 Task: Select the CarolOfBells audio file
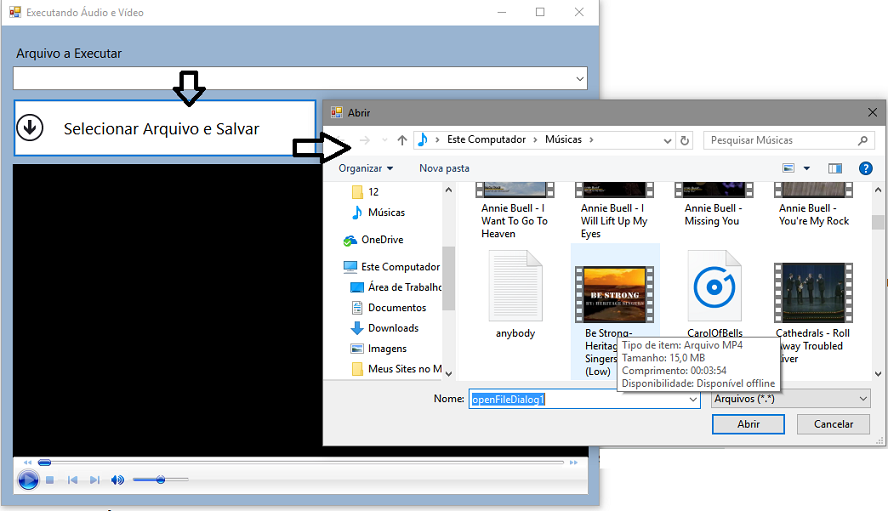click(715, 294)
